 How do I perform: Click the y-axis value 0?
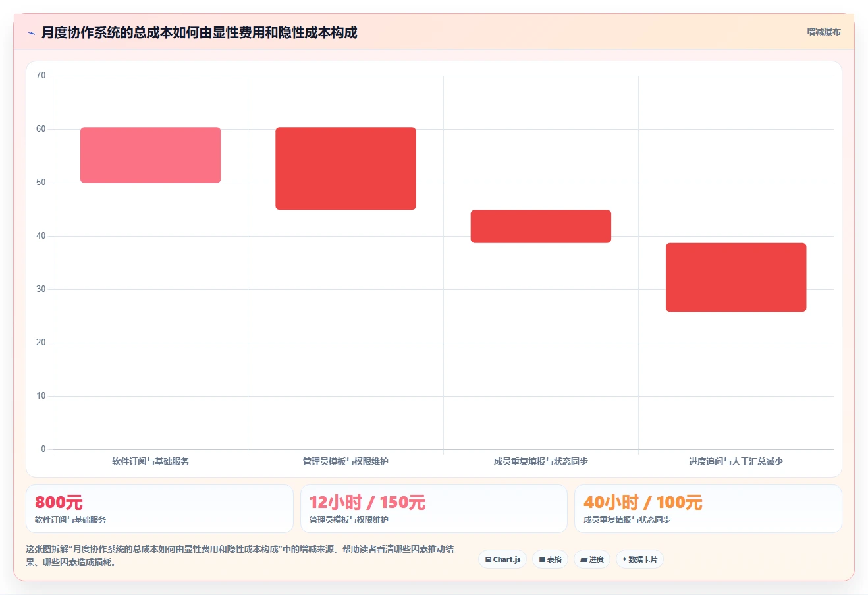43,449
